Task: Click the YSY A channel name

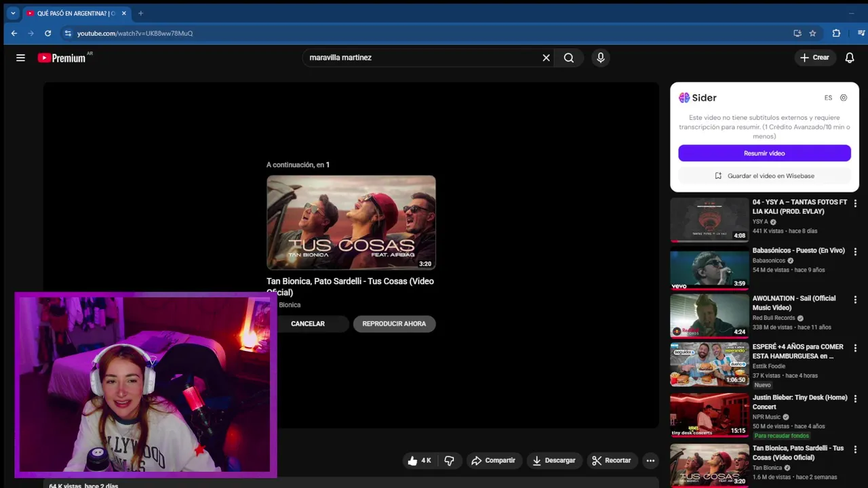Action: tap(759, 222)
